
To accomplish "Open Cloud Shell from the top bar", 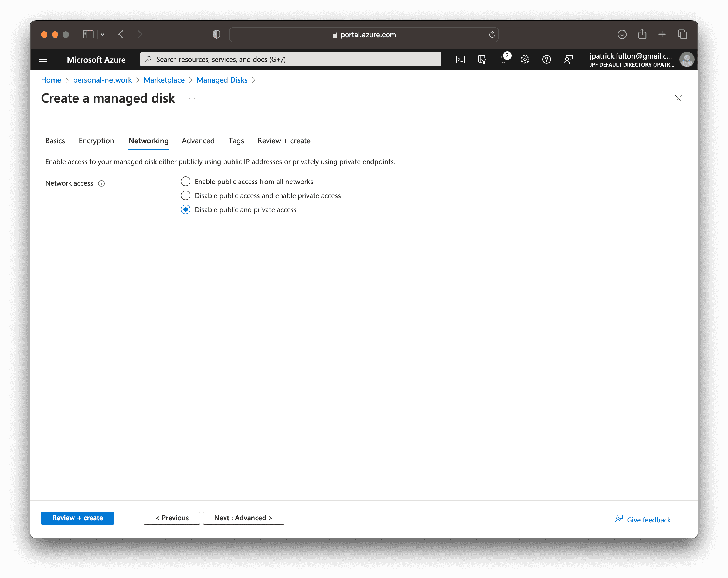I will click(x=460, y=59).
